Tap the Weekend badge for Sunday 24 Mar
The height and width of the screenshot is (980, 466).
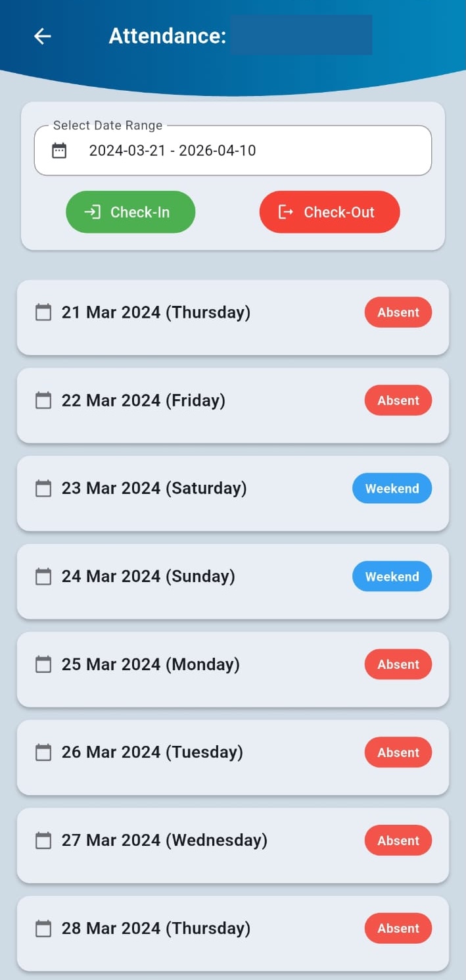click(x=392, y=577)
